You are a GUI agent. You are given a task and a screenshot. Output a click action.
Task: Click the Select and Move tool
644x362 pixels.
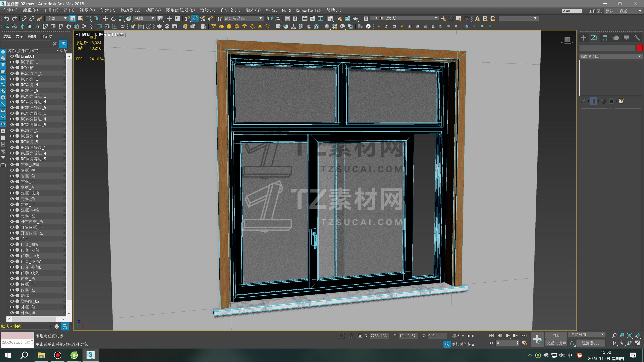pyautogui.click(x=105, y=18)
